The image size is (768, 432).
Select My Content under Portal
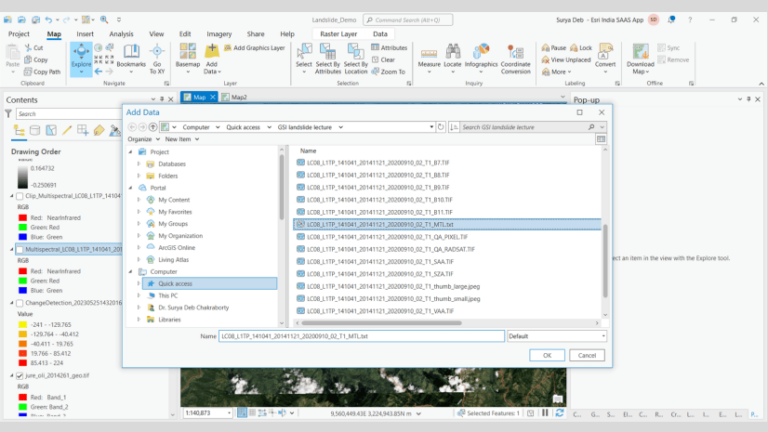174,200
